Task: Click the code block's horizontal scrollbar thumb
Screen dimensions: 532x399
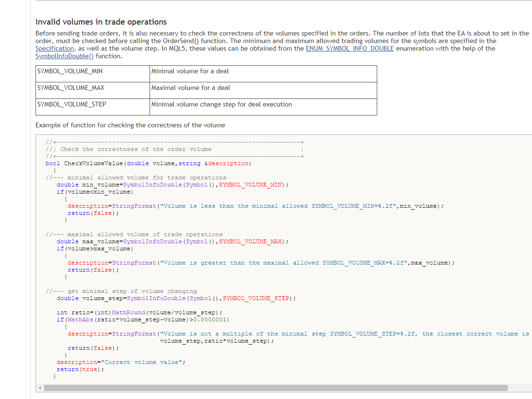Action: coord(275,388)
